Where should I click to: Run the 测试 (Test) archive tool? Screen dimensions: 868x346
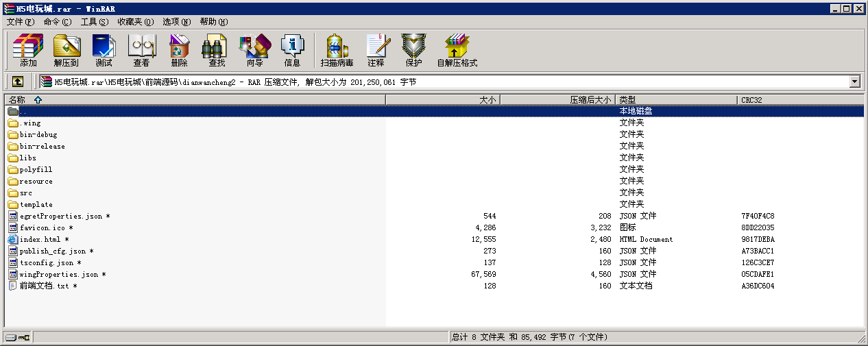point(104,49)
